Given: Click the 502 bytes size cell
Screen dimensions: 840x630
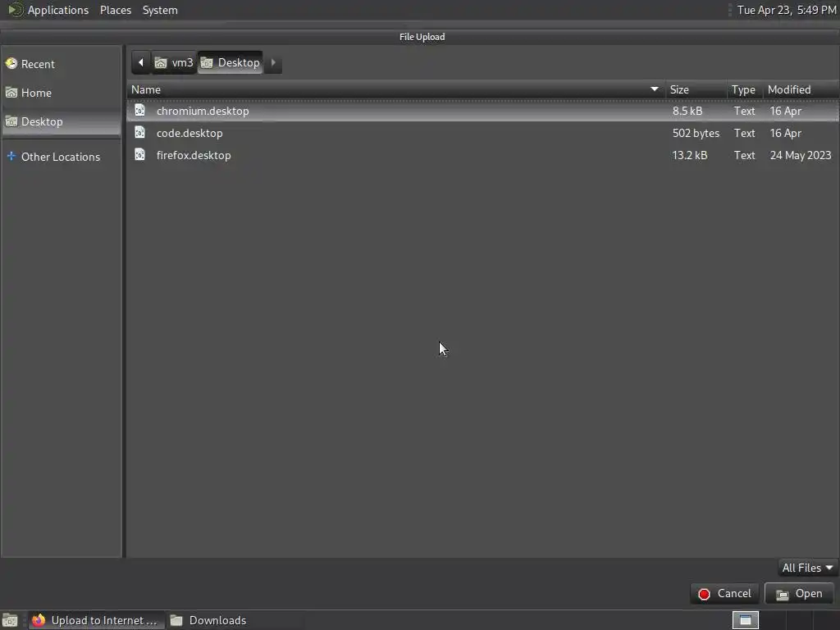Looking at the screenshot, I should pyautogui.click(x=696, y=133).
